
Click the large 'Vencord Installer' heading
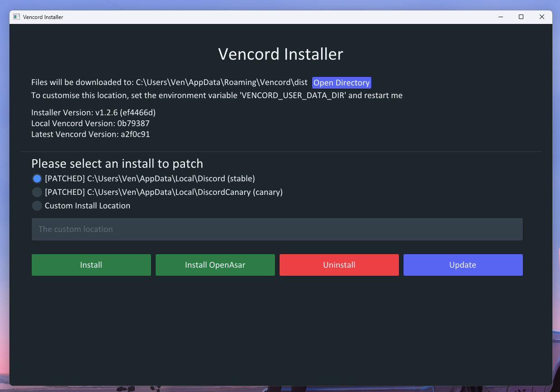tap(280, 54)
